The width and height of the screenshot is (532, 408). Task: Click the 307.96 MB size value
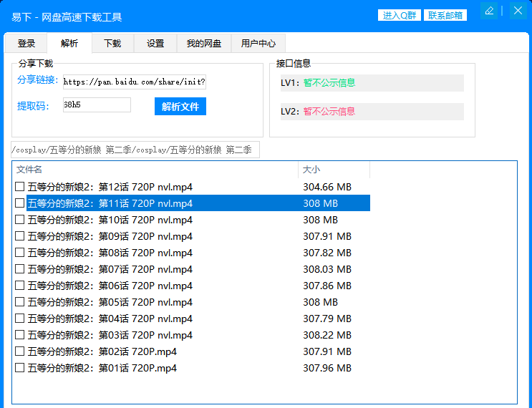tap(327, 368)
